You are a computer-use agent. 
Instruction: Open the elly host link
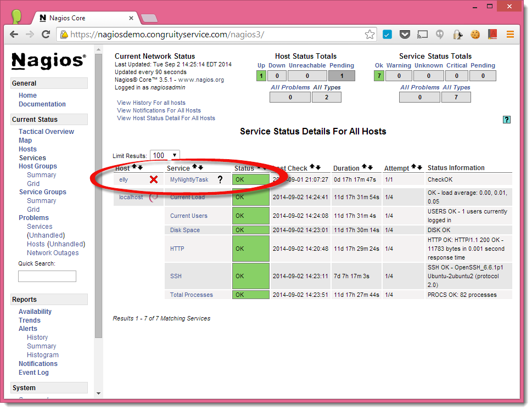click(x=124, y=180)
